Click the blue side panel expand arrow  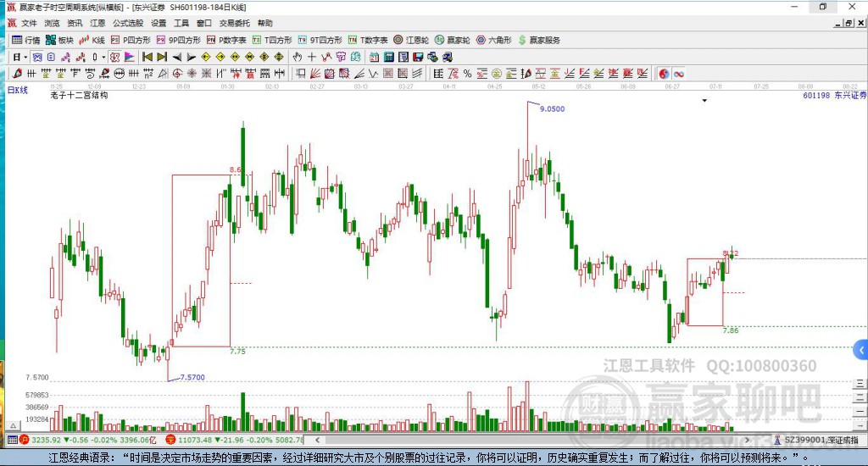861,350
